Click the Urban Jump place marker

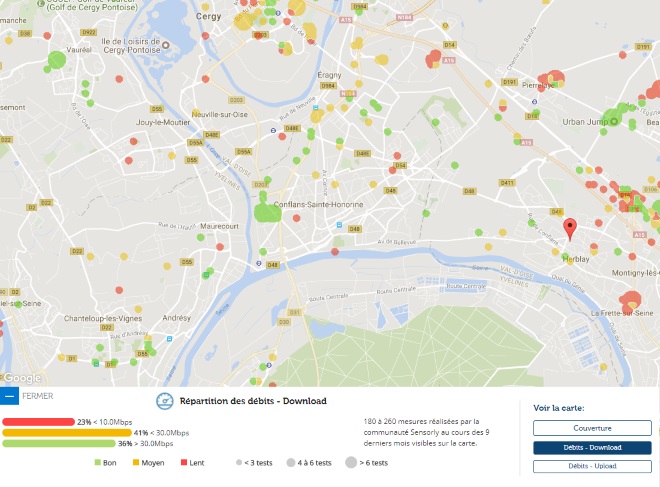coord(614,122)
